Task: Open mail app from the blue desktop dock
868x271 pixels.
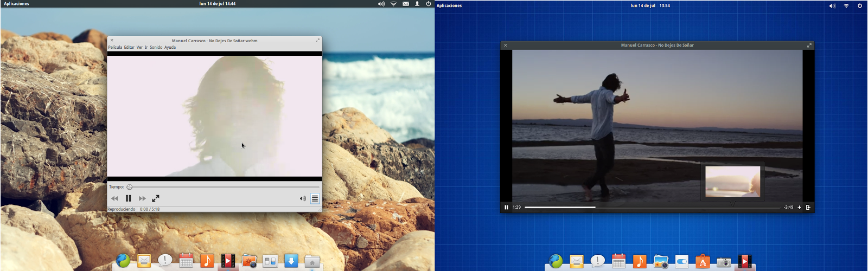Action: 577,261
